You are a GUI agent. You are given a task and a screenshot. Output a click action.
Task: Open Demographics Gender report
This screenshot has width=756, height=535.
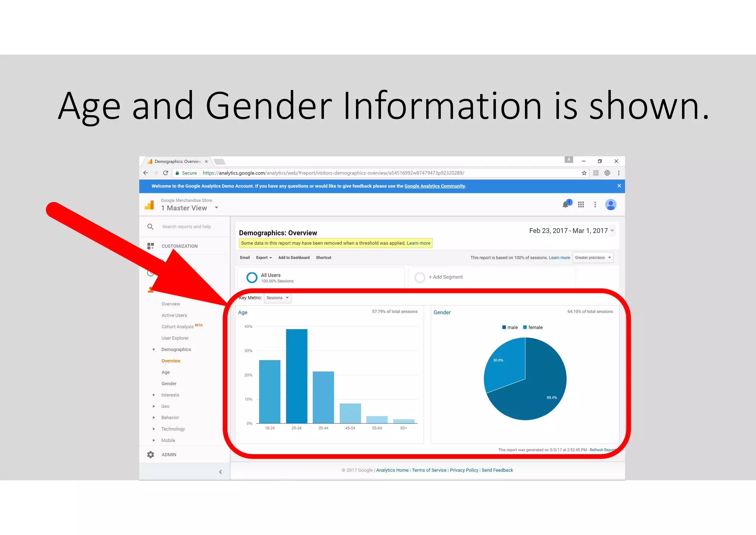pos(169,384)
